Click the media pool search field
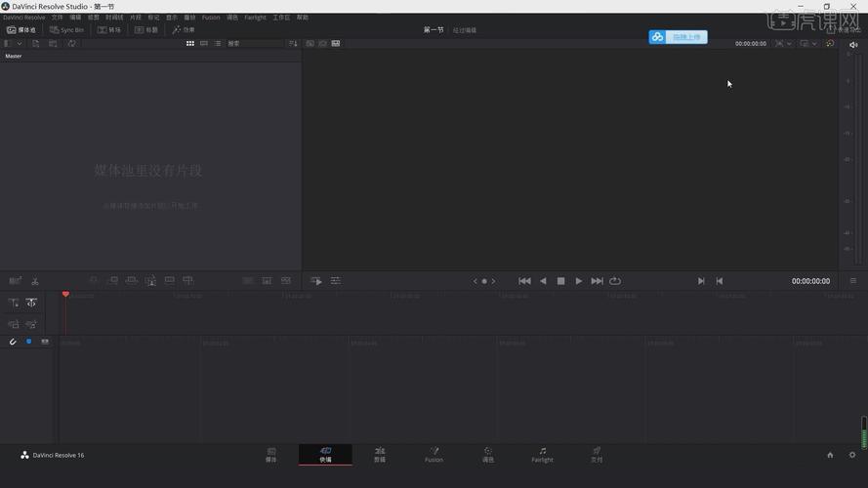The image size is (868, 488). point(255,43)
